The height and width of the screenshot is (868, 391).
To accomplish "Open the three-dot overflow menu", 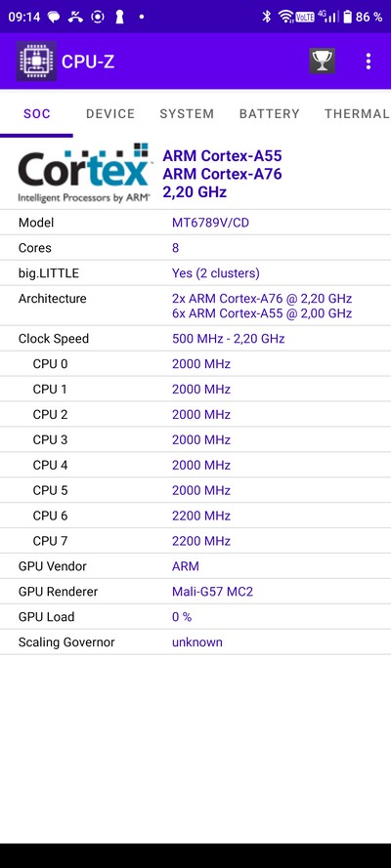I will pyautogui.click(x=369, y=61).
